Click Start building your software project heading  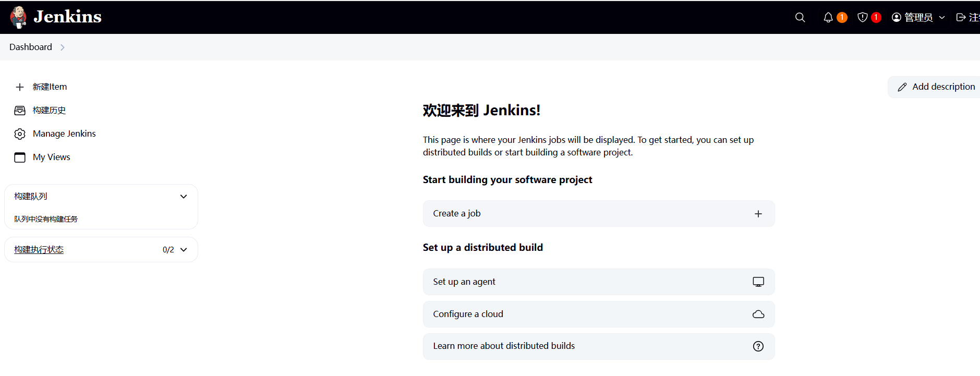point(507,179)
